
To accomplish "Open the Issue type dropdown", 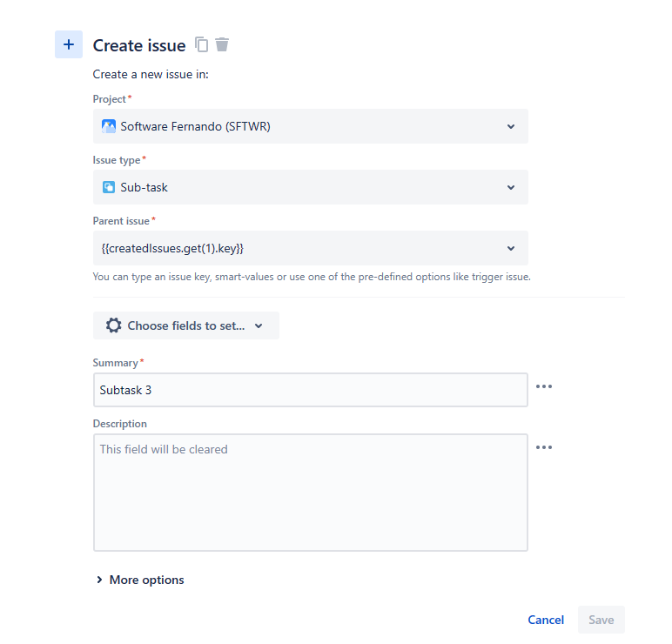I will pyautogui.click(x=311, y=187).
